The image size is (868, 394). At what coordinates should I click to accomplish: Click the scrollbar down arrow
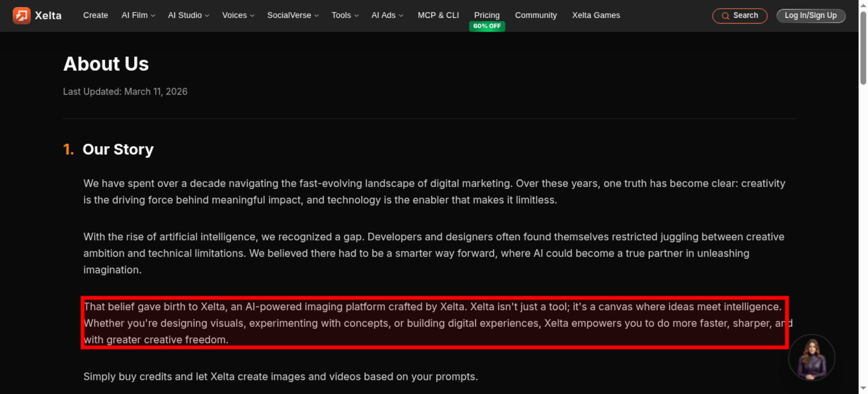click(x=863, y=388)
